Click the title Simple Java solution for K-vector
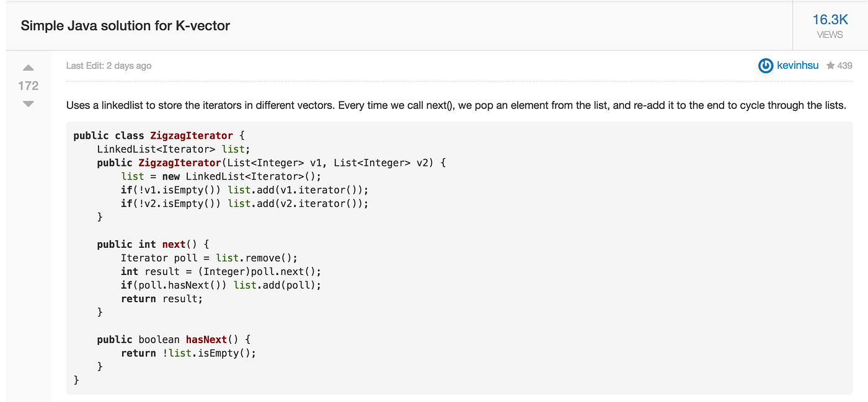The width and height of the screenshot is (868, 402). (x=125, y=25)
